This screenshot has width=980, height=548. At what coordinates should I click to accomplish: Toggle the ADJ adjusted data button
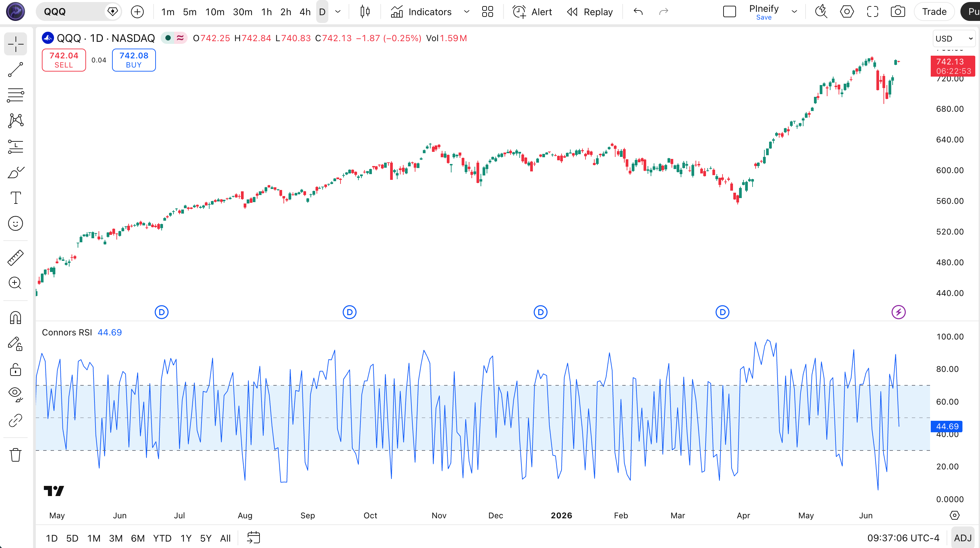click(963, 538)
